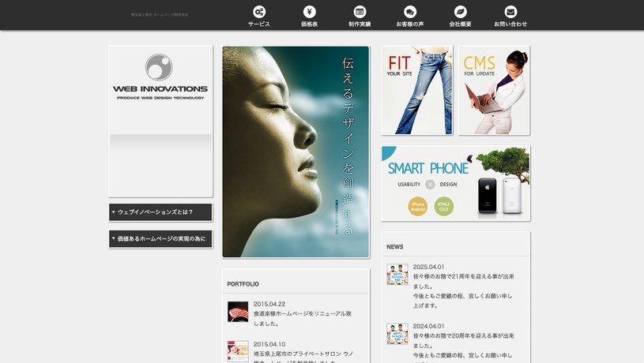Screen dimensions: 644x363
Task: Open the お客様の声 menu label
Action: pyautogui.click(x=410, y=24)
